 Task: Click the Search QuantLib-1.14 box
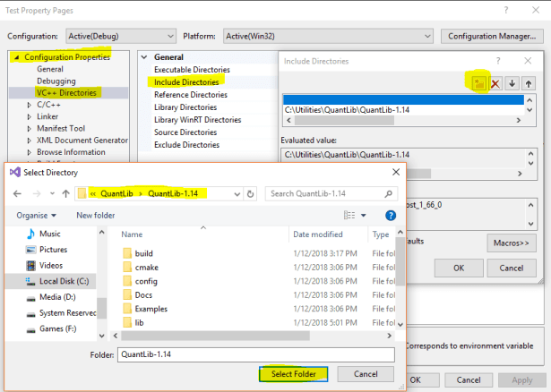(331, 193)
